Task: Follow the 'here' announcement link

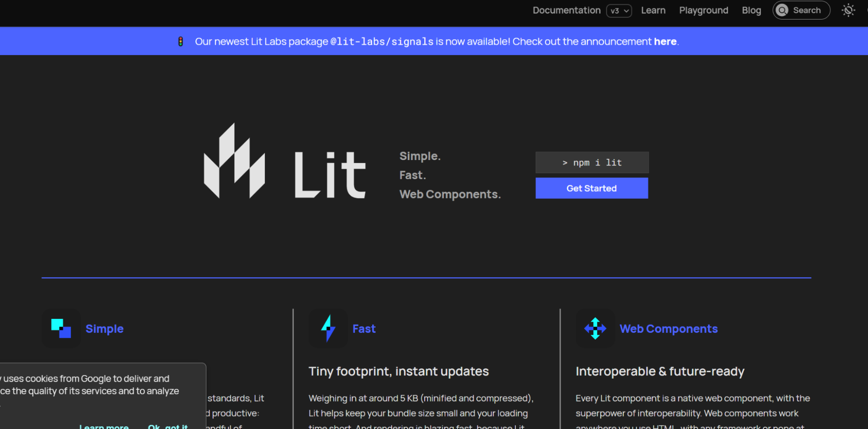Action: (x=665, y=42)
